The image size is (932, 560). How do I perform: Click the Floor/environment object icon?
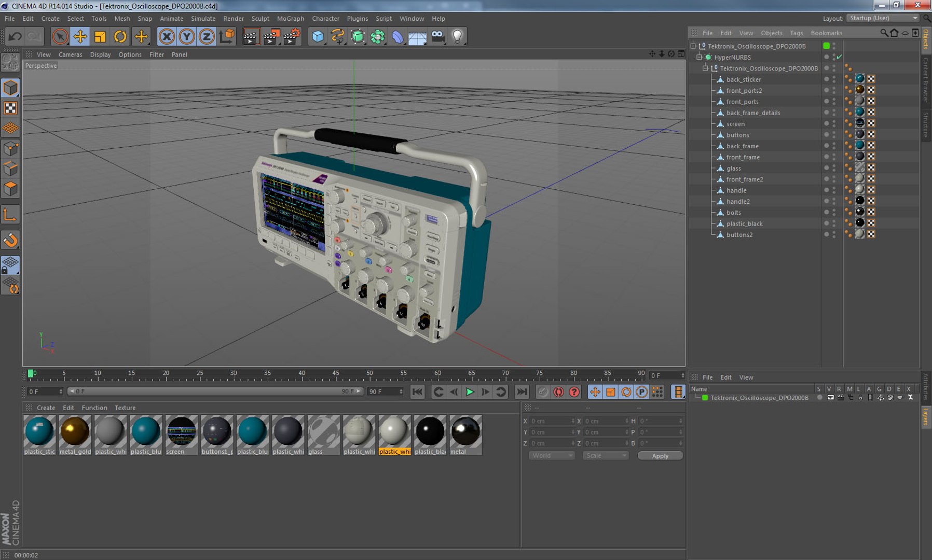[417, 36]
